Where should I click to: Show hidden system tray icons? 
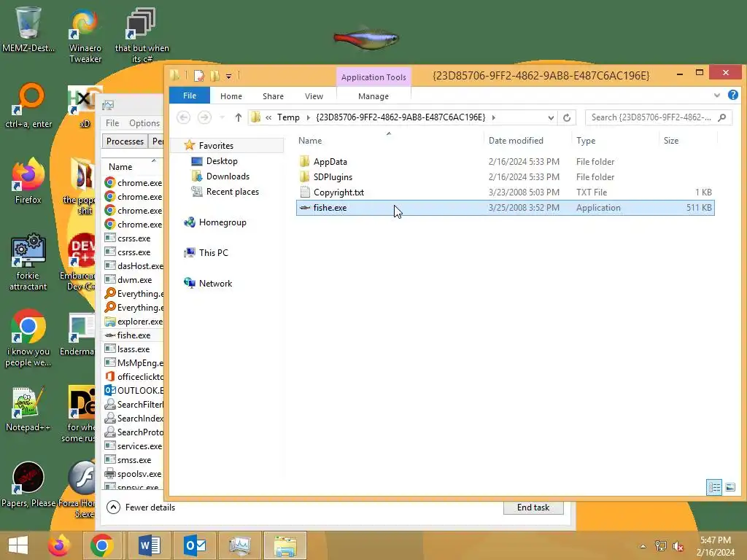(643, 546)
